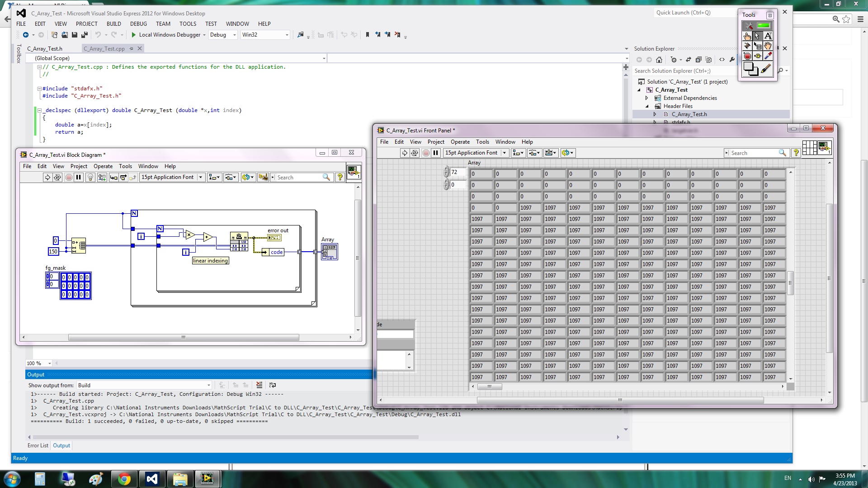Click Pause button in Front Panel toolbar
Screen dimensions: 868x488
436,153
